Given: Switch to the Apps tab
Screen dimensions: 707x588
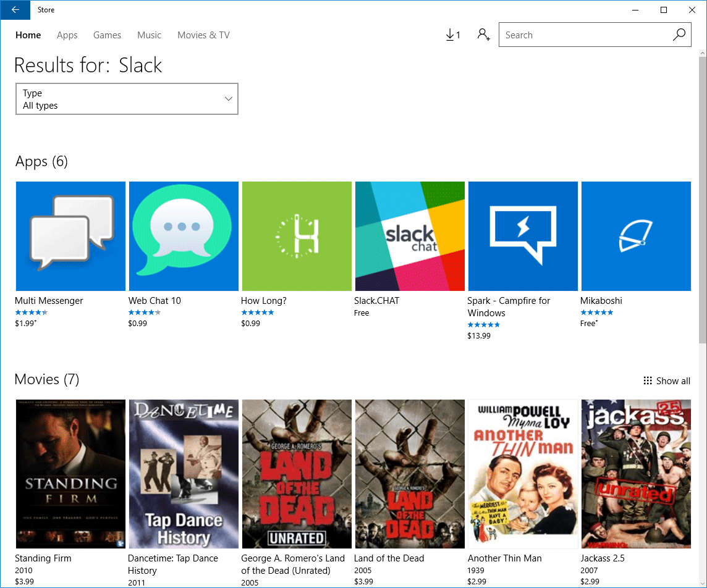Looking at the screenshot, I should click(x=67, y=35).
